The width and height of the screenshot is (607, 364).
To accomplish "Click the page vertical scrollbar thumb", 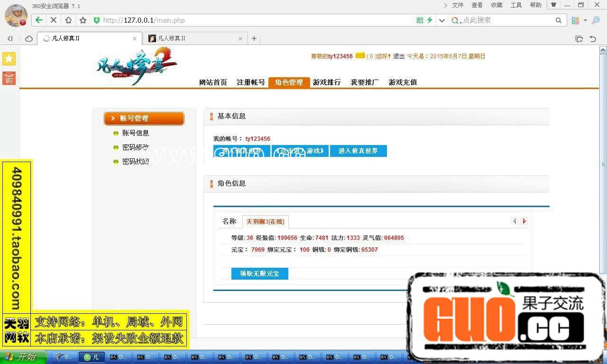I will (603, 164).
